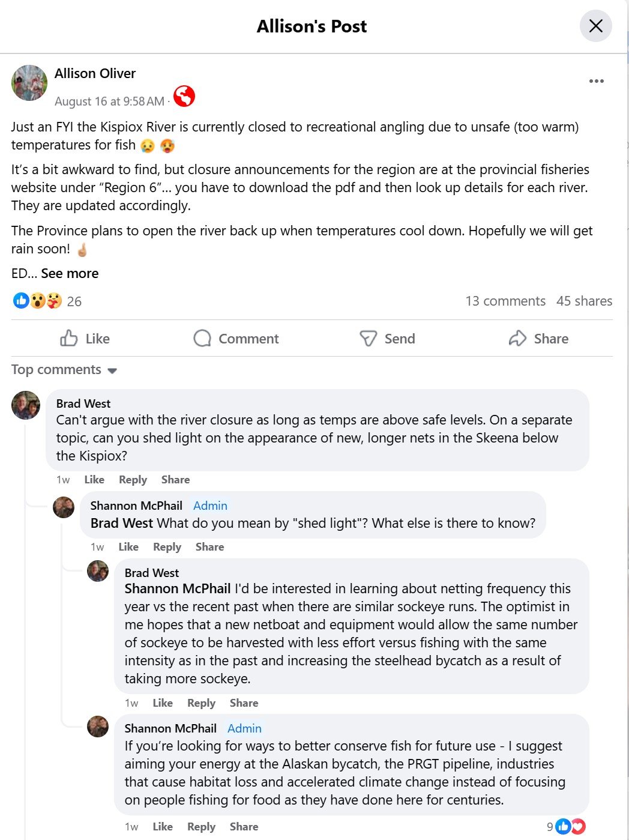The height and width of the screenshot is (840, 629).
Task: Close Allison's Post dialog
Action: (595, 26)
